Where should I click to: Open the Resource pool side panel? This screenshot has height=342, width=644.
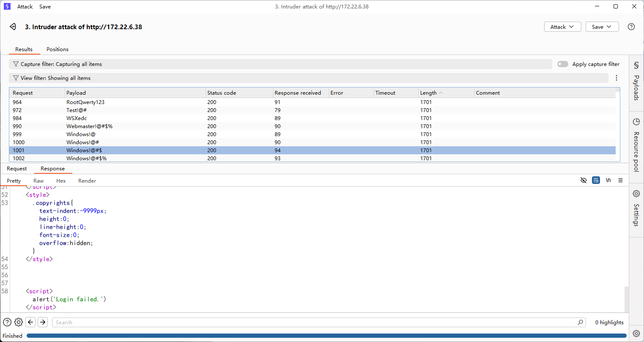point(636,146)
